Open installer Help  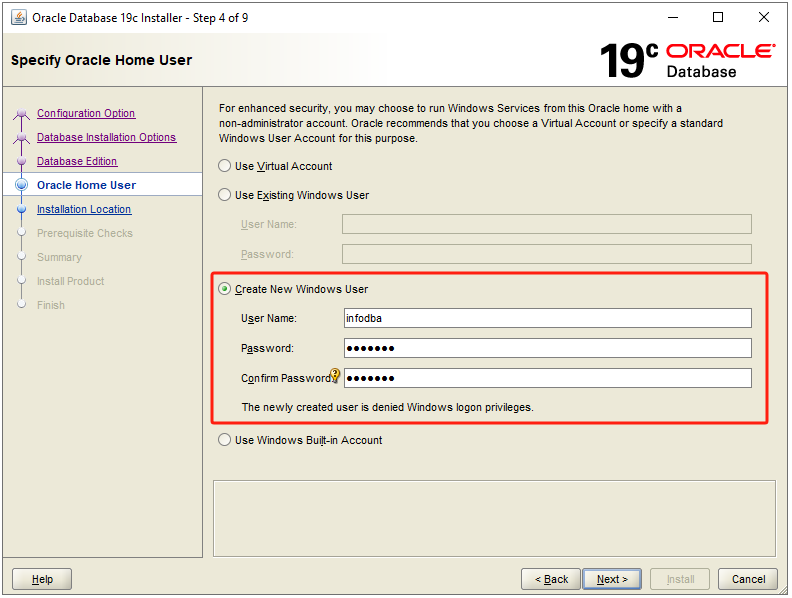(x=42, y=579)
